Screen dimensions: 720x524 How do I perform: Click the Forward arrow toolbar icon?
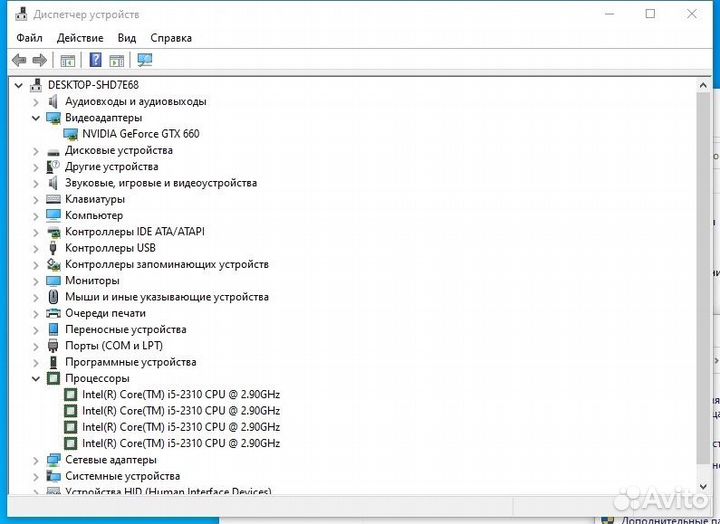pos(39,60)
